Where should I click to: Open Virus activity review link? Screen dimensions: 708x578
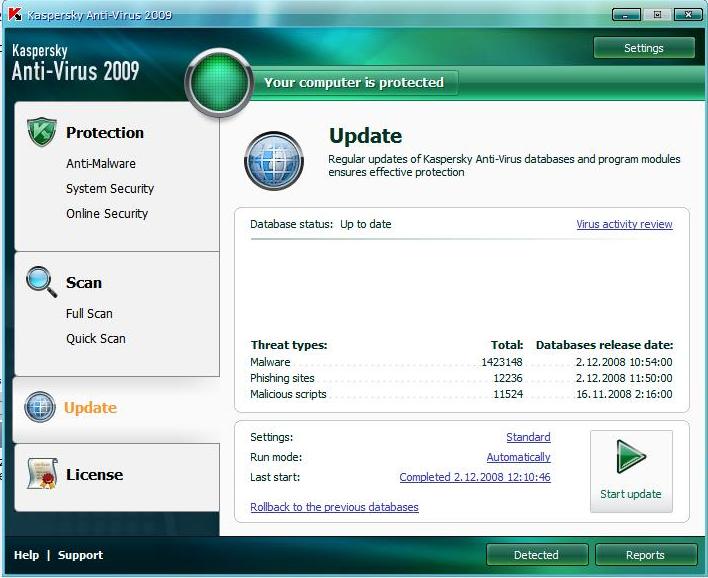624,224
